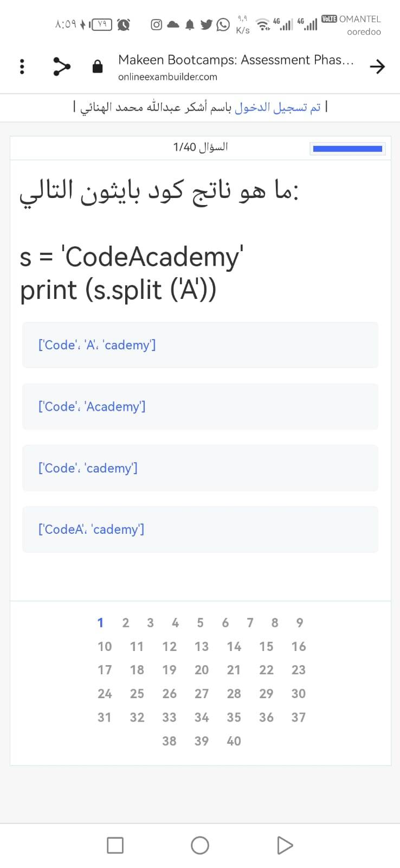Image resolution: width=400 pixels, height=868 pixels.
Task: Tap the forward arrow in browser bar
Action: click(377, 67)
